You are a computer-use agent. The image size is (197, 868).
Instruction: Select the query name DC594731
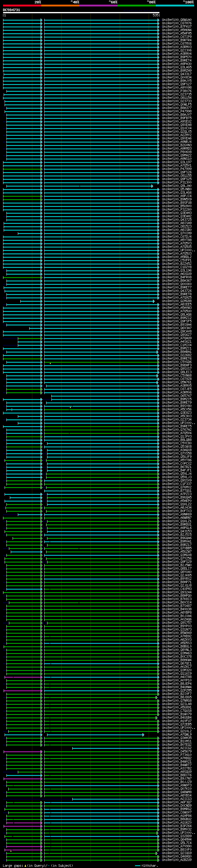click(11, 10)
